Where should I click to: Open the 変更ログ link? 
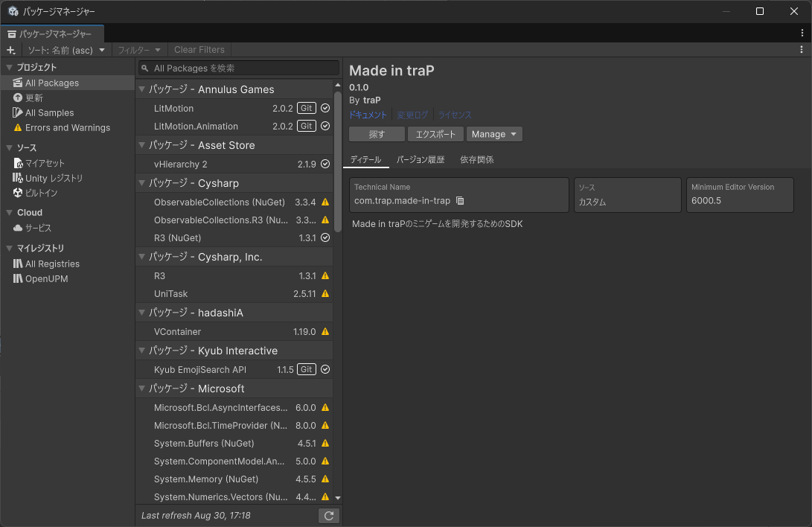(x=412, y=115)
